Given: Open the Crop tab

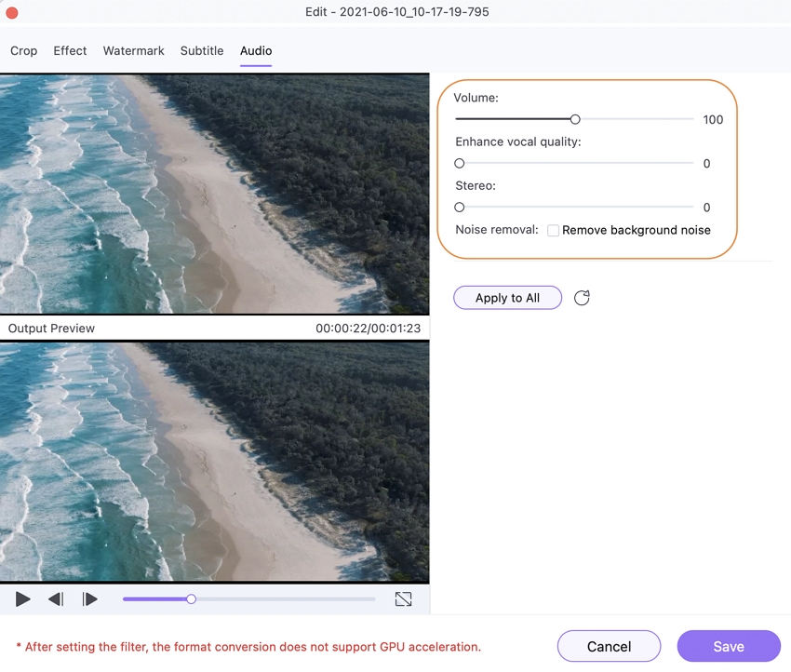Looking at the screenshot, I should [x=24, y=51].
